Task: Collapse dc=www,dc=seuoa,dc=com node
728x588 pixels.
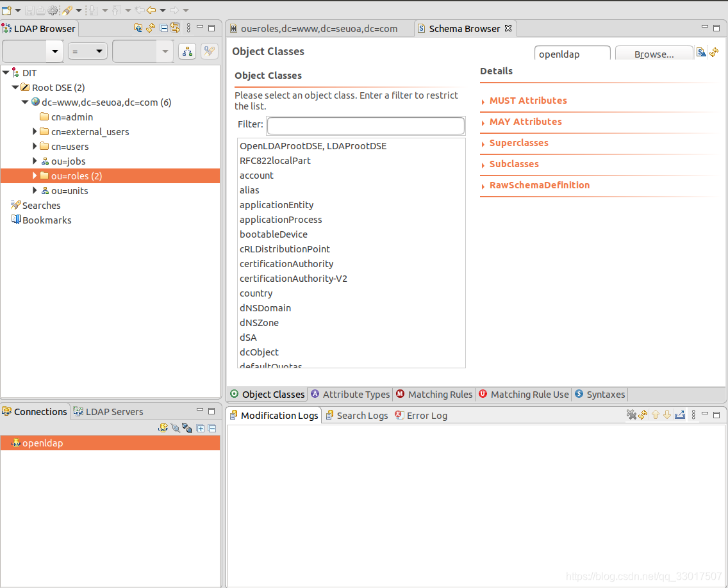Action: (x=25, y=102)
